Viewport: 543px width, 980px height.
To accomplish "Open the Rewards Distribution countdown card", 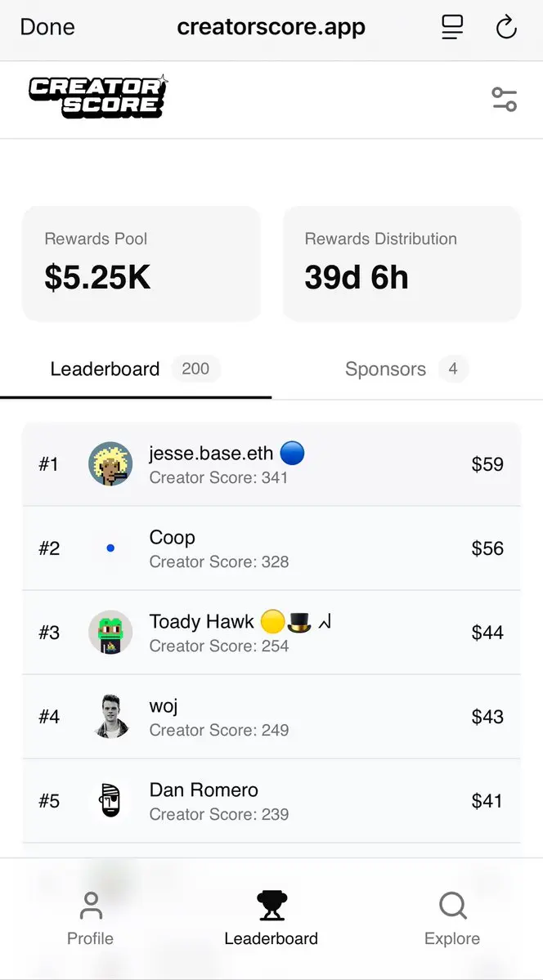I will tap(402, 264).
